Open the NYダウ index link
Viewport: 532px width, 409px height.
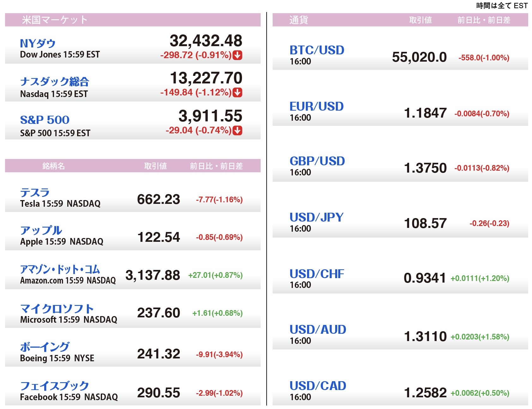tap(38, 43)
